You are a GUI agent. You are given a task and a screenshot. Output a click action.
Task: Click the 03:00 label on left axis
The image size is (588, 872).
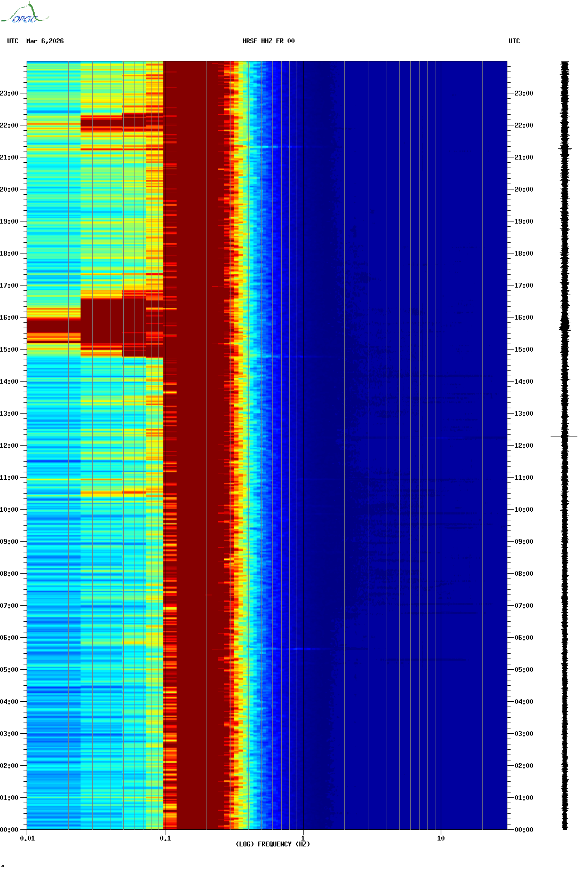pyautogui.click(x=9, y=734)
